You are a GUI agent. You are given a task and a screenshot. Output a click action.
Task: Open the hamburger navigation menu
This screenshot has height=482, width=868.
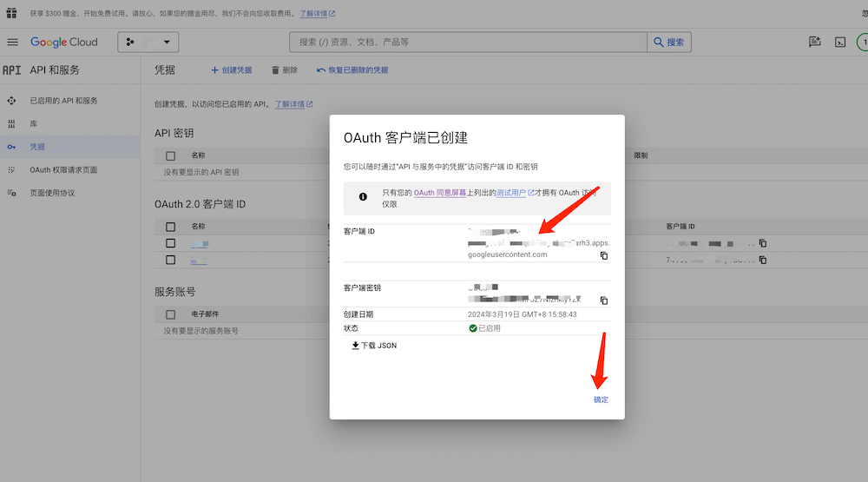[12, 42]
